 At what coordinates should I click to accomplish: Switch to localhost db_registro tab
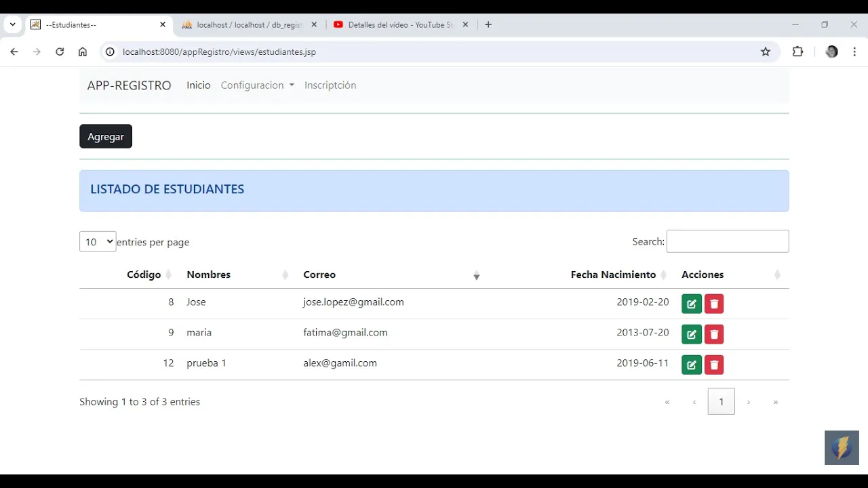click(x=248, y=24)
